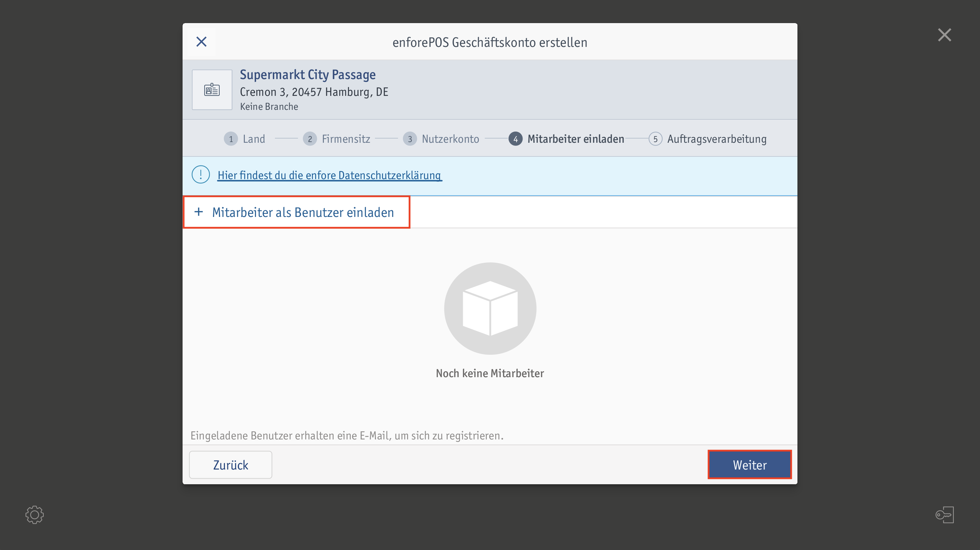
Task: Select step 5 Auftragsverarbeitung
Action: click(x=708, y=139)
